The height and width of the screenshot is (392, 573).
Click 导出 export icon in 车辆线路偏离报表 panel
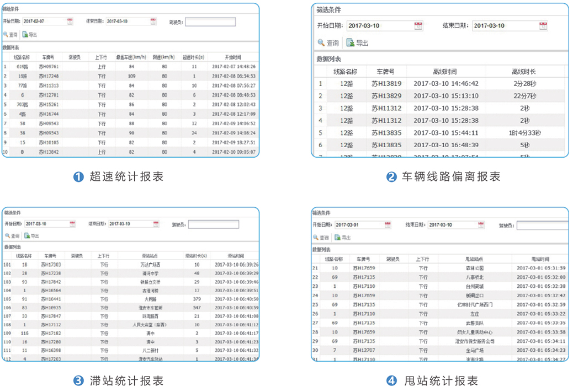pyautogui.click(x=351, y=42)
